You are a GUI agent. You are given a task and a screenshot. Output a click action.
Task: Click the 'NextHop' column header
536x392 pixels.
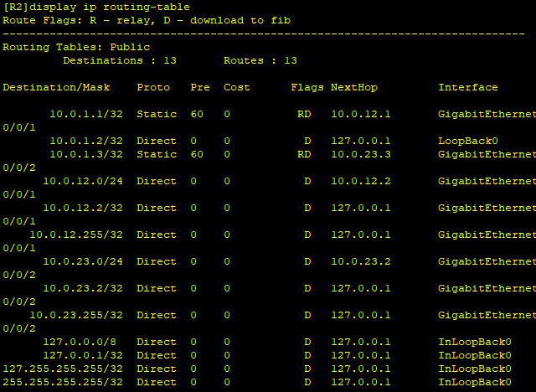click(354, 87)
